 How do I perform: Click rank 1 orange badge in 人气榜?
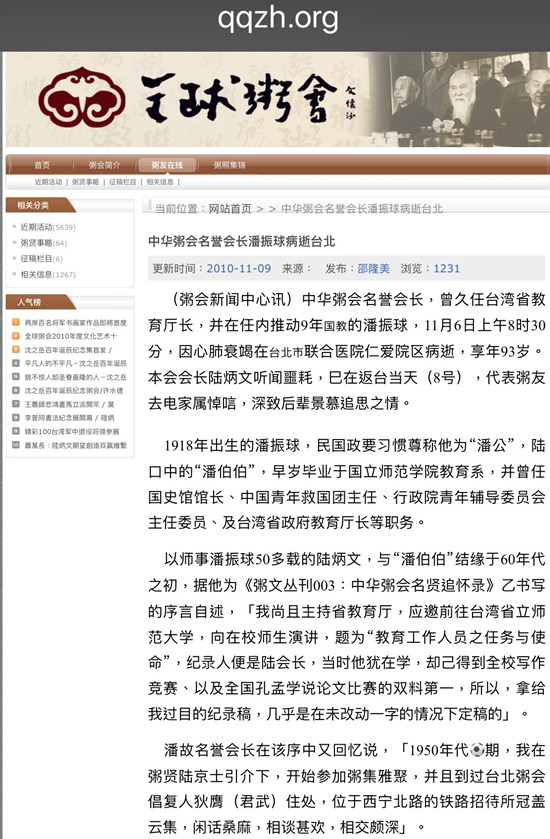click(x=16, y=323)
